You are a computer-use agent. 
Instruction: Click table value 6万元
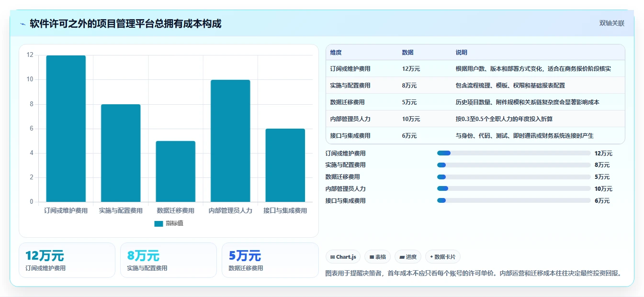(410, 136)
